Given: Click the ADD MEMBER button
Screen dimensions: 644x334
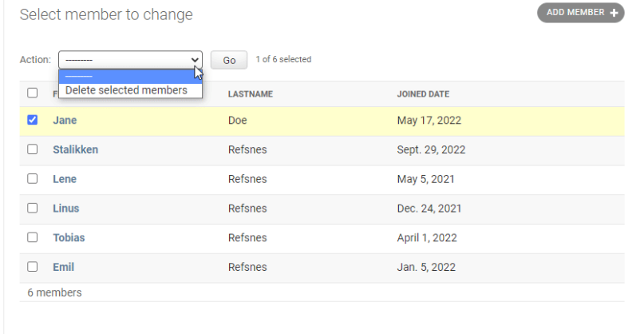Looking at the screenshot, I should 581,13.
